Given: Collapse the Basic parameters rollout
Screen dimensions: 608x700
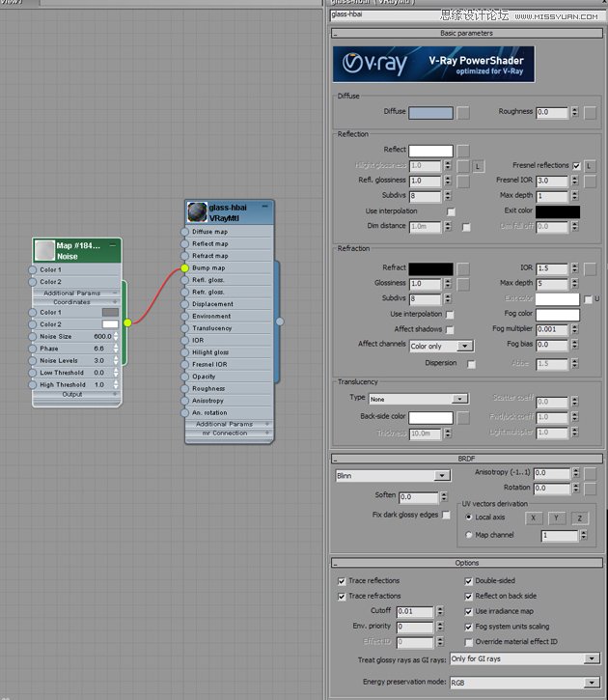Looking at the screenshot, I should [466, 33].
